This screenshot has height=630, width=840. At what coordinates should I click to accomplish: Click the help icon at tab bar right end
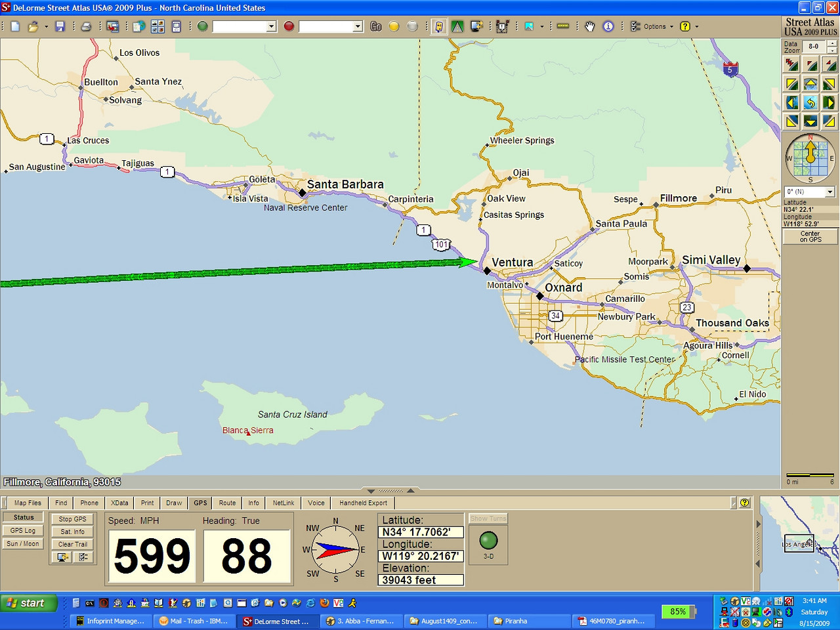745,503
